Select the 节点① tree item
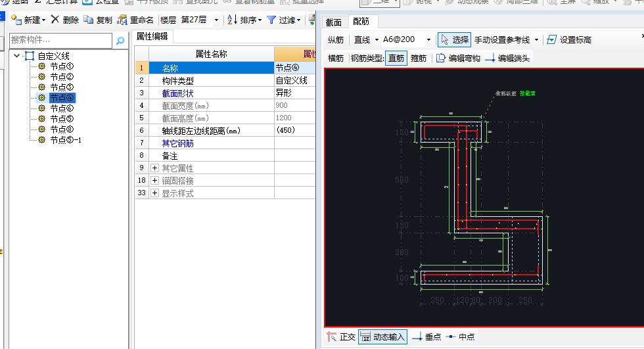Image resolution: width=644 pixels, height=349 pixels. click(x=62, y=66)
